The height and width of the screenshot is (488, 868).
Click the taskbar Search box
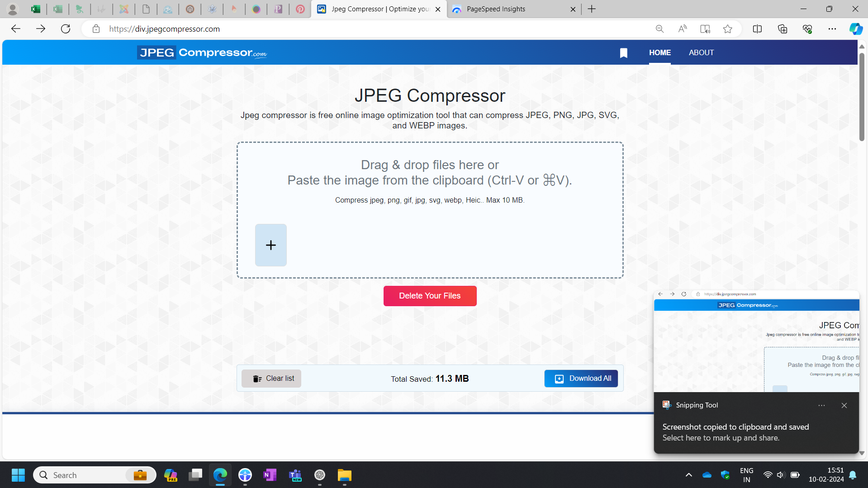point(95,475)
